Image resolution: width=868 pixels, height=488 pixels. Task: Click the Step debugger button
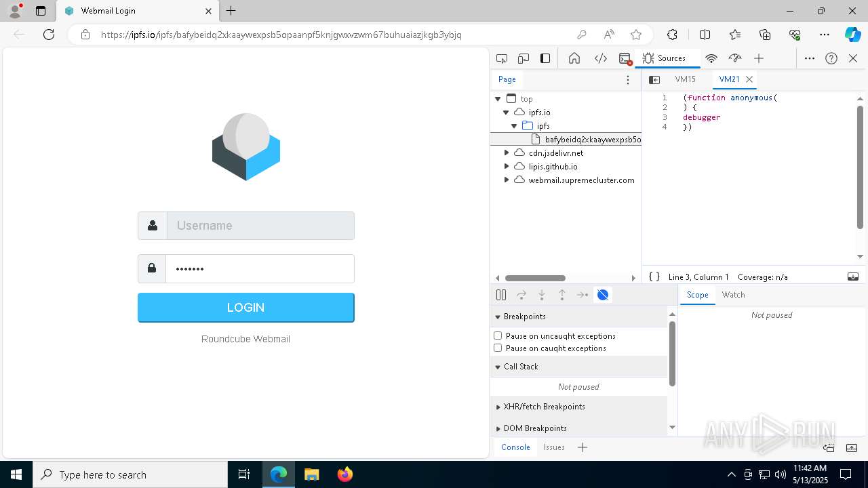(x=583, y=295)
